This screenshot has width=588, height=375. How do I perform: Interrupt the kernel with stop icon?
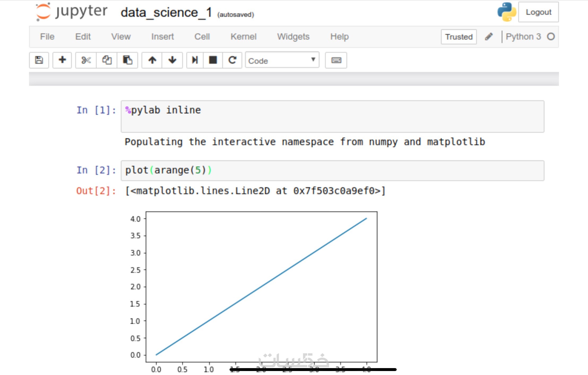[213, 60]
